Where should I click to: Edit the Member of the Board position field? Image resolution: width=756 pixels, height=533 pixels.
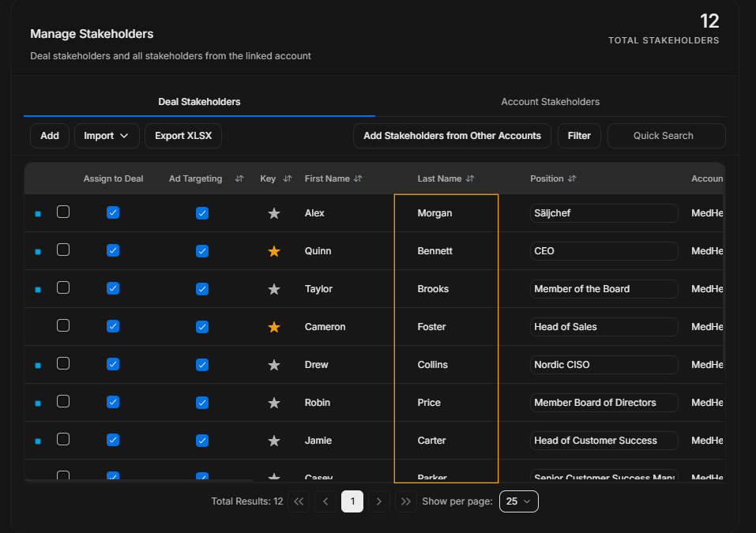point(604,289)
